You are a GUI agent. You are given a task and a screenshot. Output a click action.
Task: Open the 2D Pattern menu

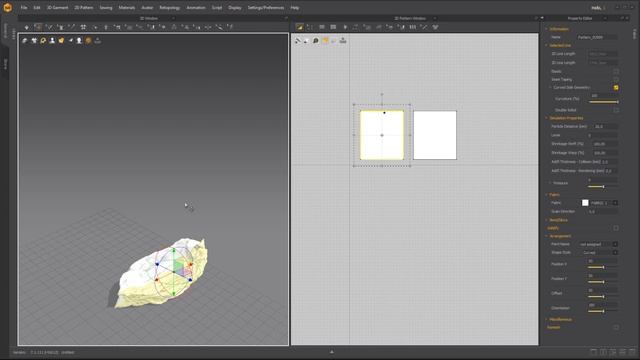pos(83,8)
